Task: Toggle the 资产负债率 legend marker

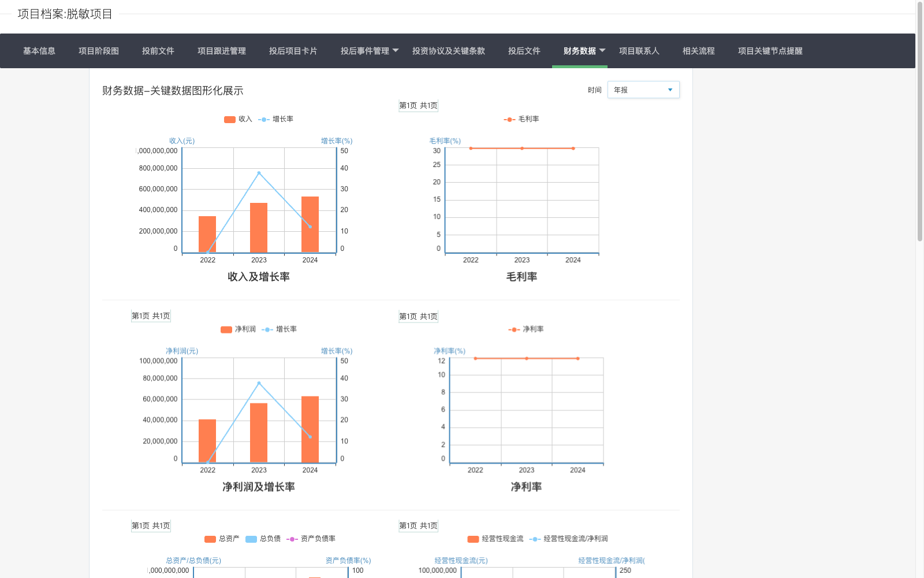Action: pyautogui.click(x=292, y=539)
